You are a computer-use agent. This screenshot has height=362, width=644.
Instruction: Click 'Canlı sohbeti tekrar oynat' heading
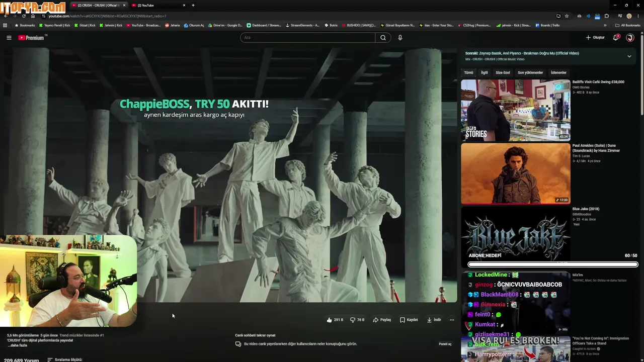(x=255, y=335)
